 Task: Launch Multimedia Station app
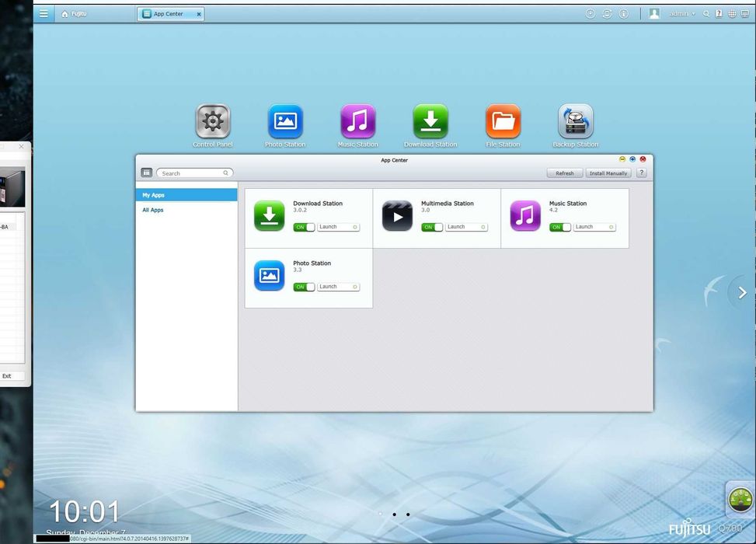pos(462,227)
